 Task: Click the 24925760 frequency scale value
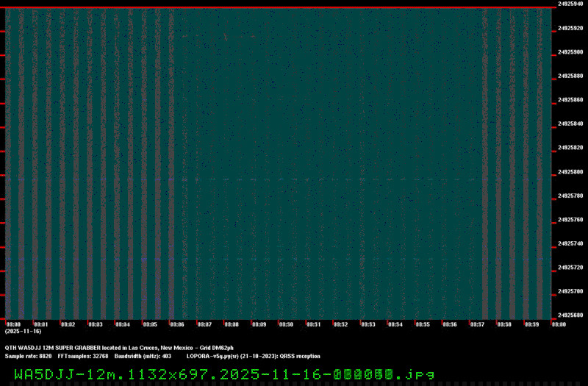[571, 220]
